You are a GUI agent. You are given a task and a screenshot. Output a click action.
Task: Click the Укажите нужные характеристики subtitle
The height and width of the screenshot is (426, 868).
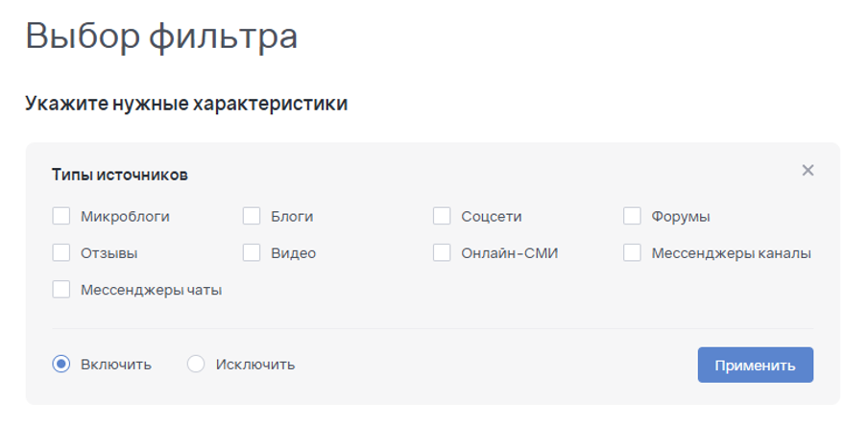(x=186, y=104)
